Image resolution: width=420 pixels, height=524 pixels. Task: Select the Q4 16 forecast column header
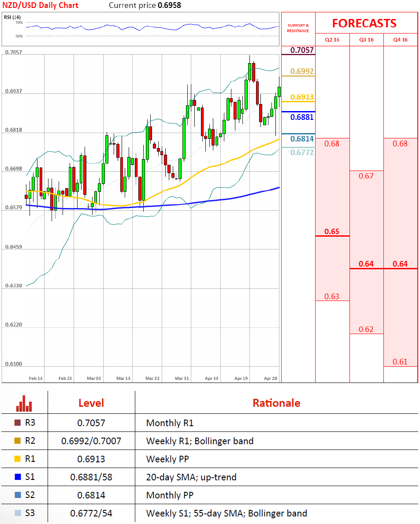point(400,40)
